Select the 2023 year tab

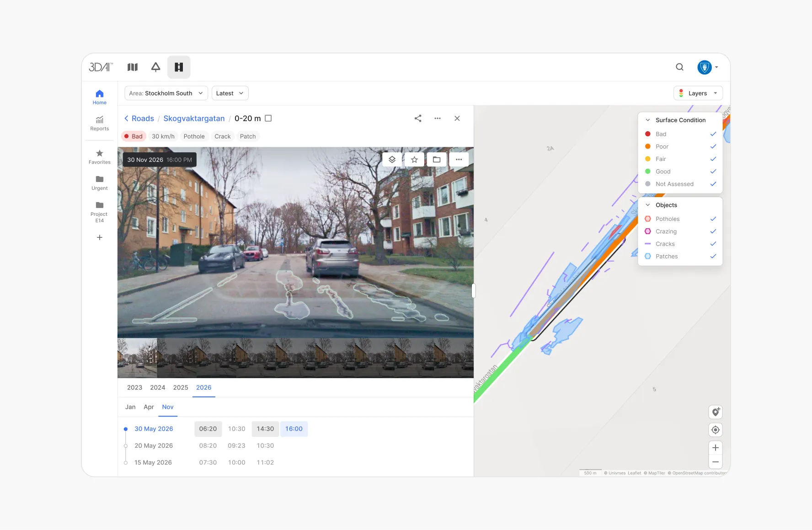[x=134, y=387]
